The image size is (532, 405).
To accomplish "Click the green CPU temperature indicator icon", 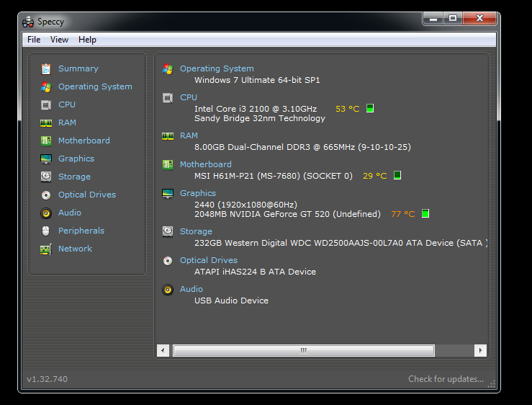I will click(x=370, y=108).
